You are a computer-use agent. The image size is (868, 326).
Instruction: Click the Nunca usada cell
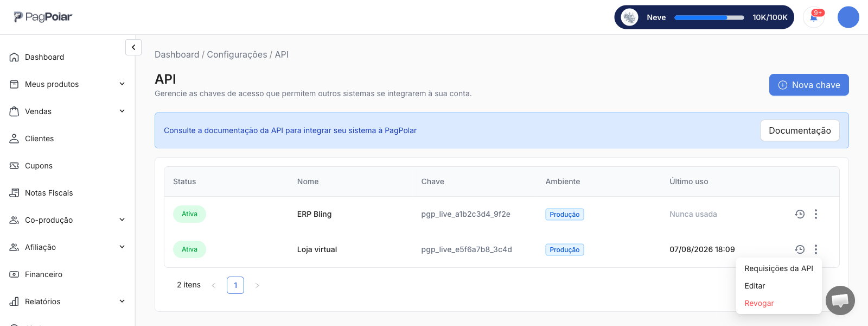[x=693, y=214]
